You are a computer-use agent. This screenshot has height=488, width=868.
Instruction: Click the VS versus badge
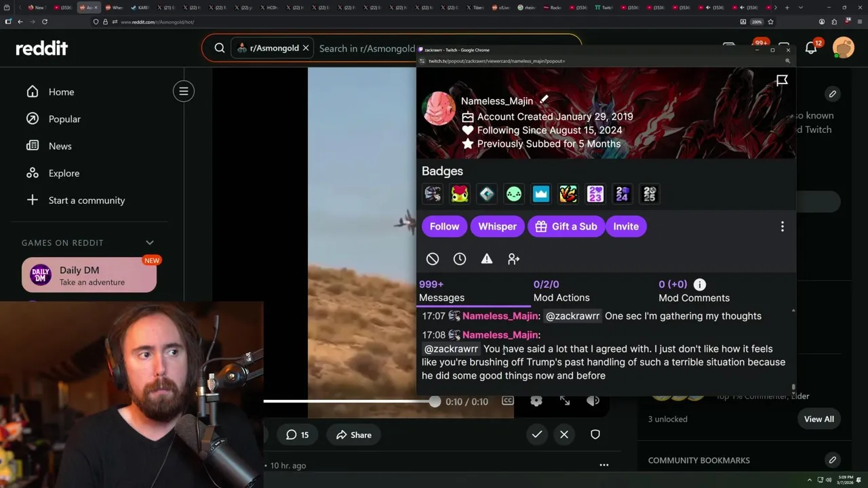pos(568,195)
